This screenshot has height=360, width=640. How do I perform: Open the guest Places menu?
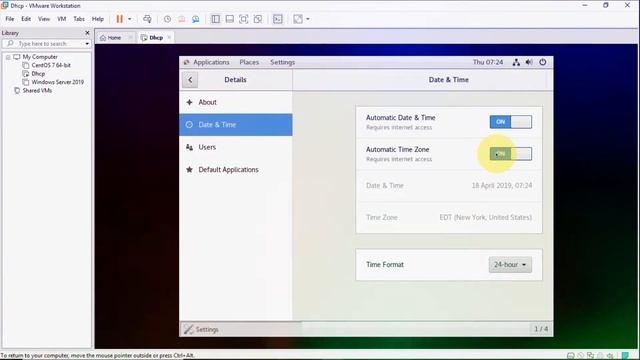pyautogui.click(x=249, y=62)
